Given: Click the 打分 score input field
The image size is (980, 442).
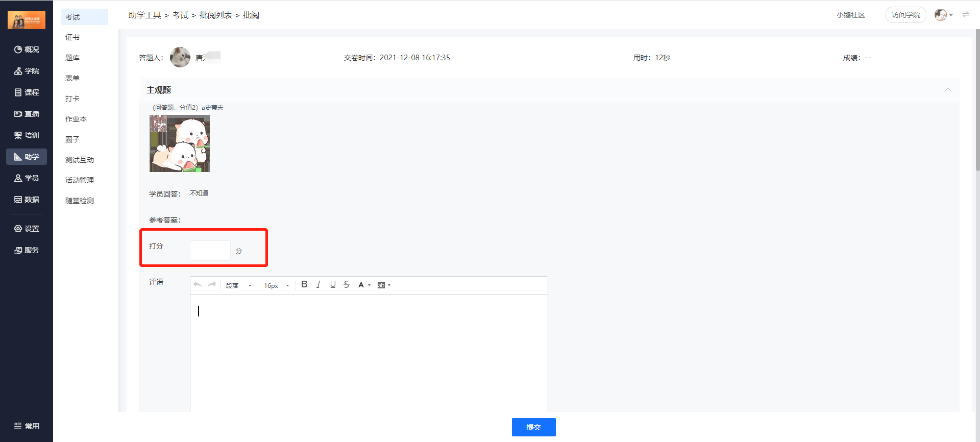Looking at the screenshot, I should [210, 251].
